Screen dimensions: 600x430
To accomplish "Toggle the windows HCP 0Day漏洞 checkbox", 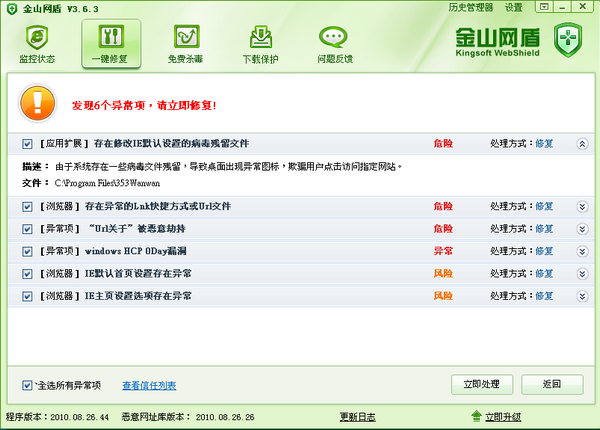I will pos(27,251).
